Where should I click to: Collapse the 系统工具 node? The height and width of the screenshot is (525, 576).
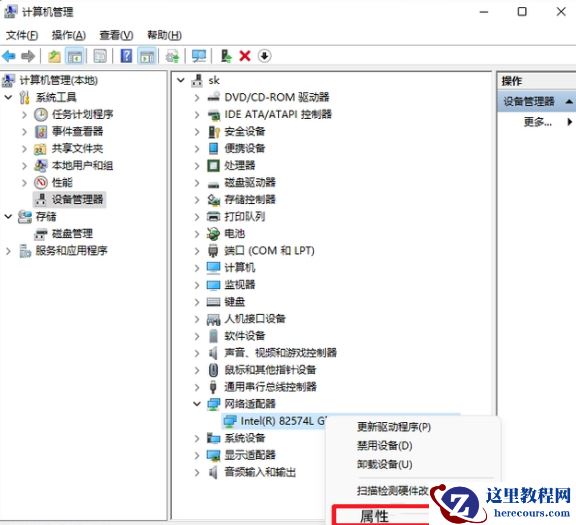[8, 97]
